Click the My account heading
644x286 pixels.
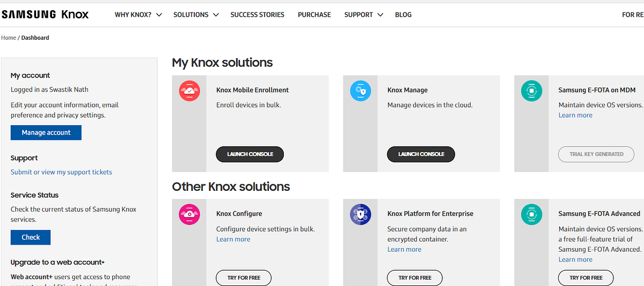pyautogui.click(x=30, y=76)
